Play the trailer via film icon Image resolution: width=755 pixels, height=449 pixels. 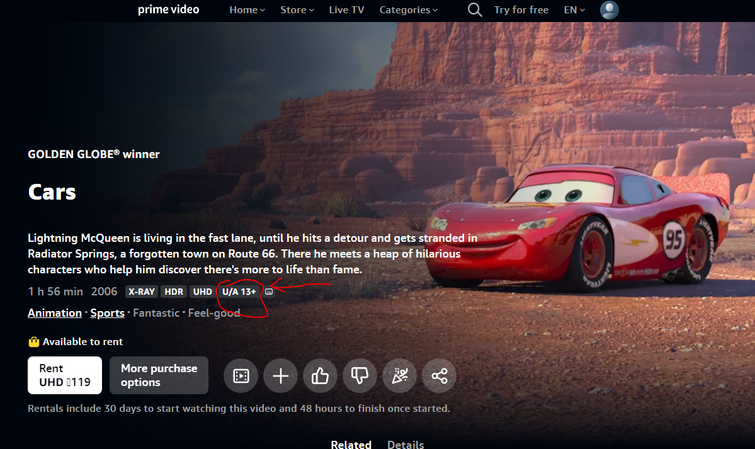point(241,376)
